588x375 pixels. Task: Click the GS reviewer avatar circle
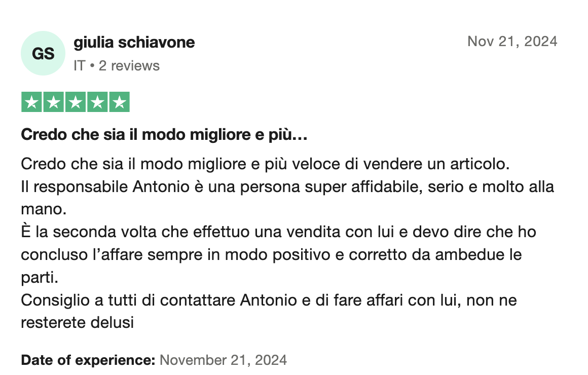[43, 53]
